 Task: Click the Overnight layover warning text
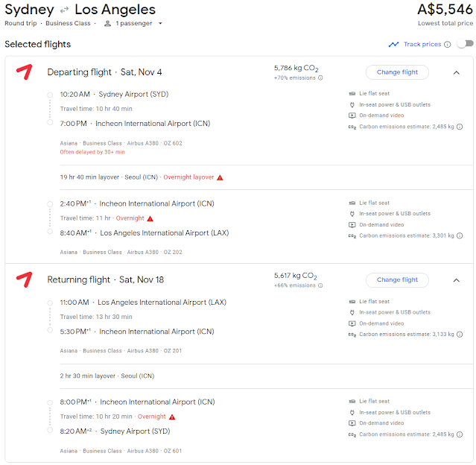(x=188, y=177)
